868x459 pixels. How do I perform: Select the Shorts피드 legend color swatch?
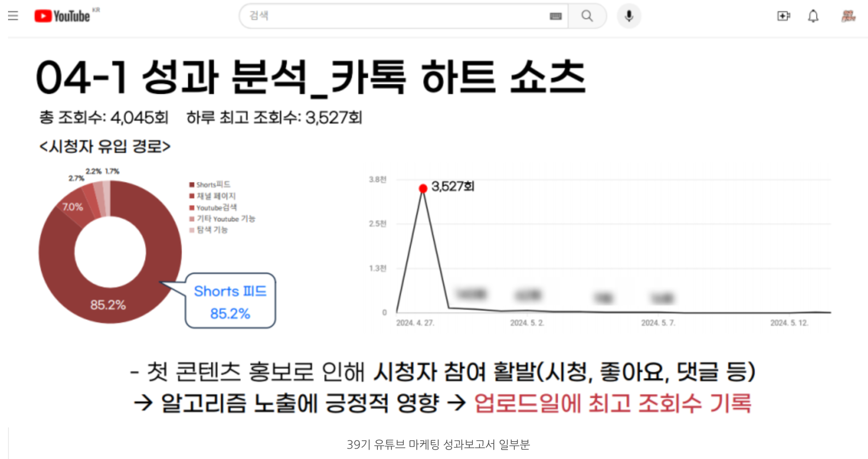(192, 184)
